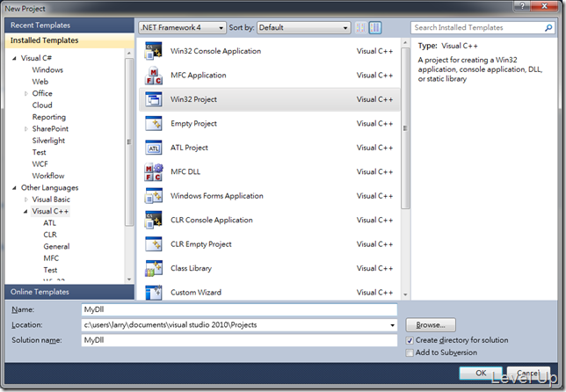Image resolution: width=566 pixels, height=392 pixels.
Task: Select the 'Win32 Console Application' template name
Action: coord(215,51)
